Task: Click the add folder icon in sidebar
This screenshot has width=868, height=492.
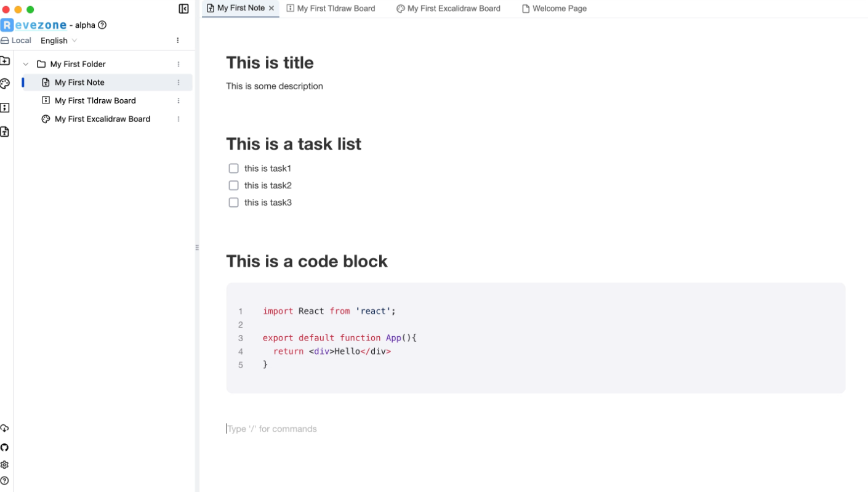Action: 5,61
